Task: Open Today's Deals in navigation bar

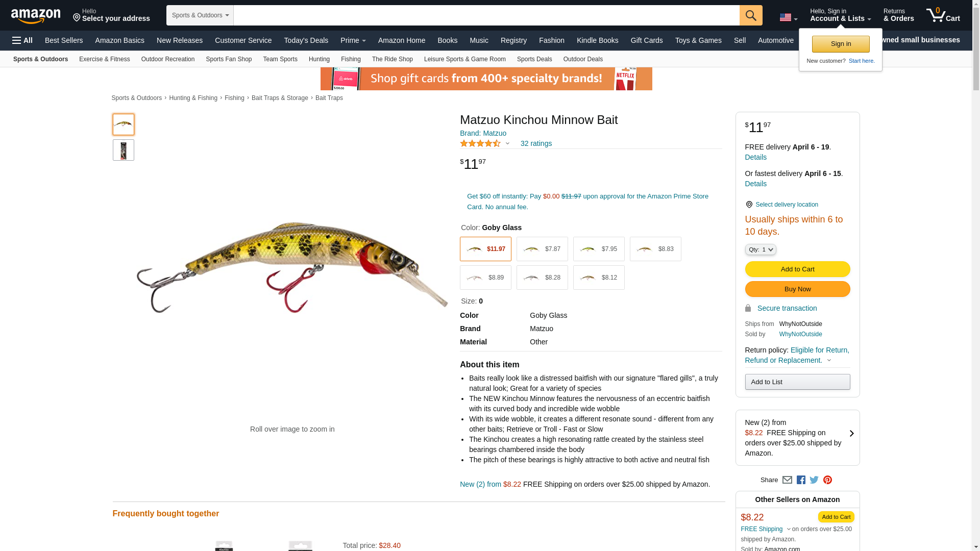Action: tap(306, 40)
